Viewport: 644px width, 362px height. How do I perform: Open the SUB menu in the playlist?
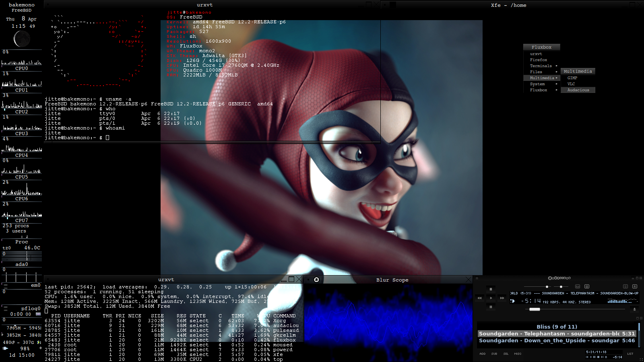click(x=494, y=354)
